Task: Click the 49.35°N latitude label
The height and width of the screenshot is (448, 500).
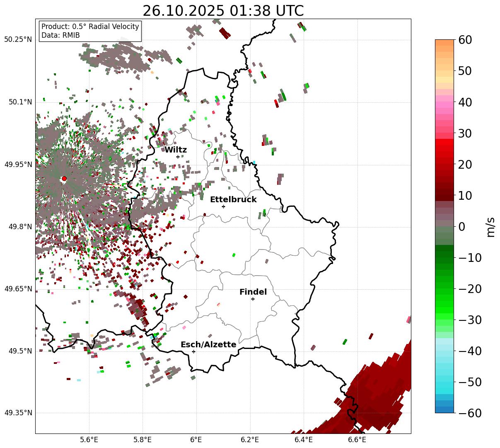Action: tap(18, 413)
